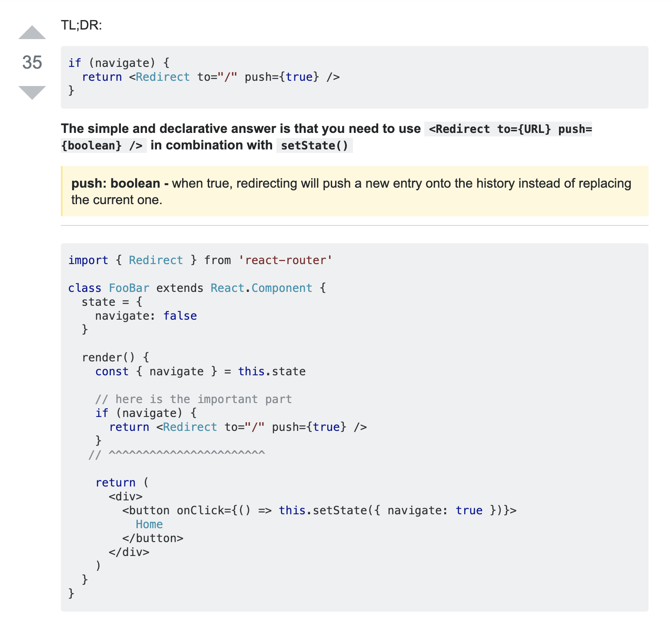Click the React.Component text in the class declaration
672x622 pixels.
[261, 288]
